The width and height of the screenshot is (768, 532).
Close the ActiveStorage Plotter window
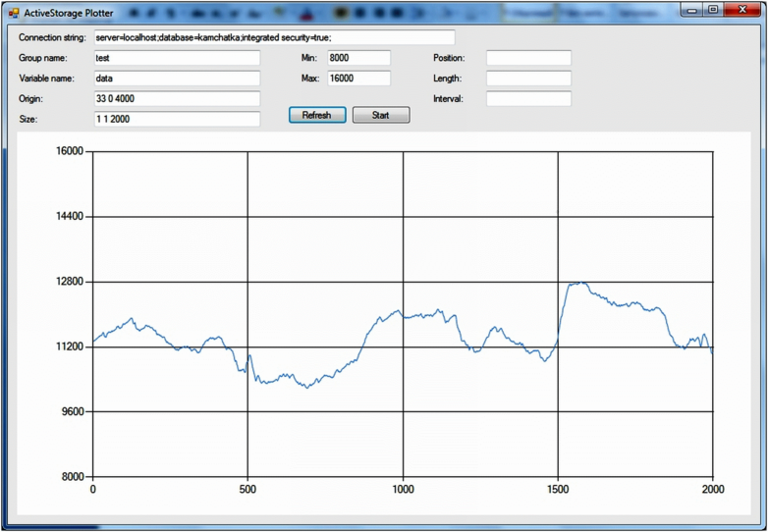[x=742, y=10]
